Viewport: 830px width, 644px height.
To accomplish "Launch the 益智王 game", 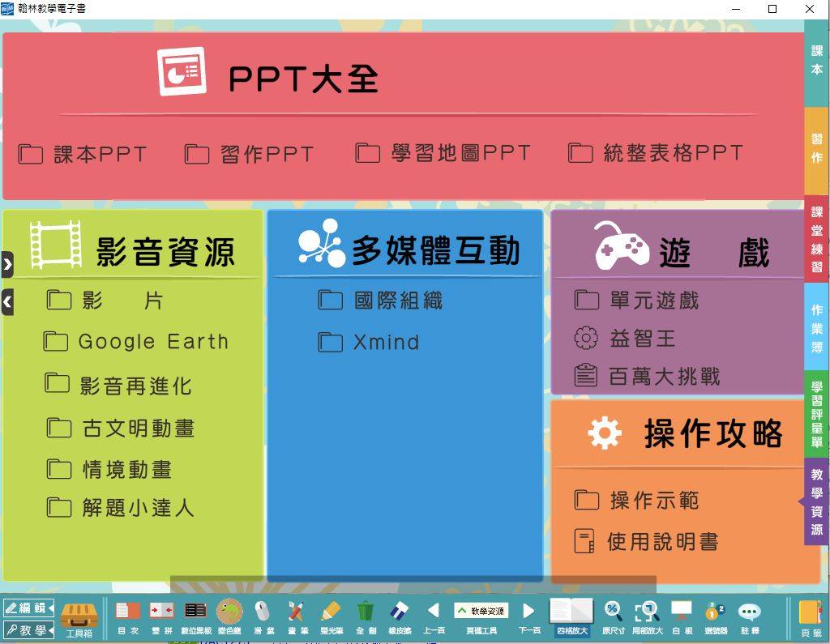I will point(625,338).
